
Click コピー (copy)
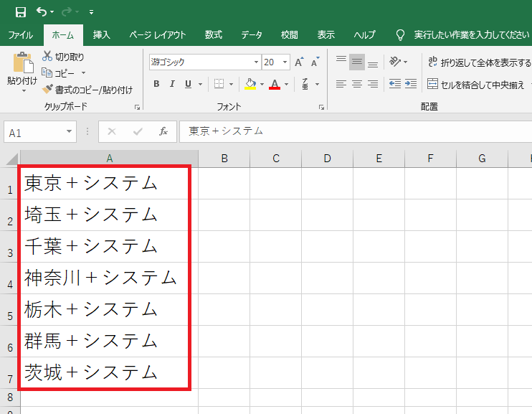point(58,72)
